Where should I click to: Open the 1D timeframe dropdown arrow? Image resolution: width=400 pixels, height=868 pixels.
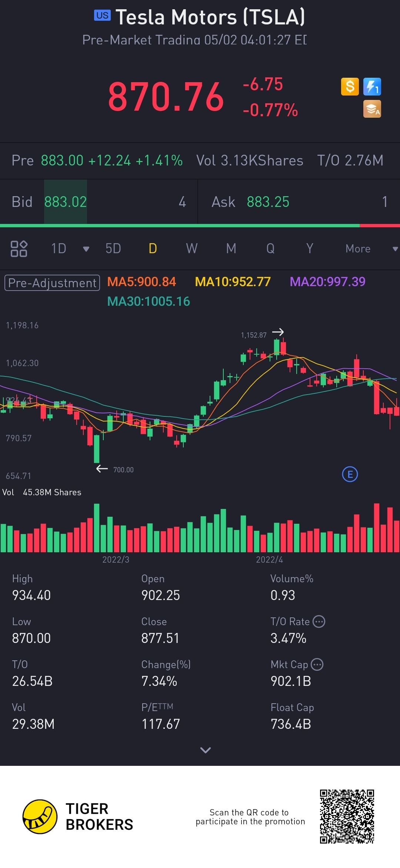coord(86,249)
